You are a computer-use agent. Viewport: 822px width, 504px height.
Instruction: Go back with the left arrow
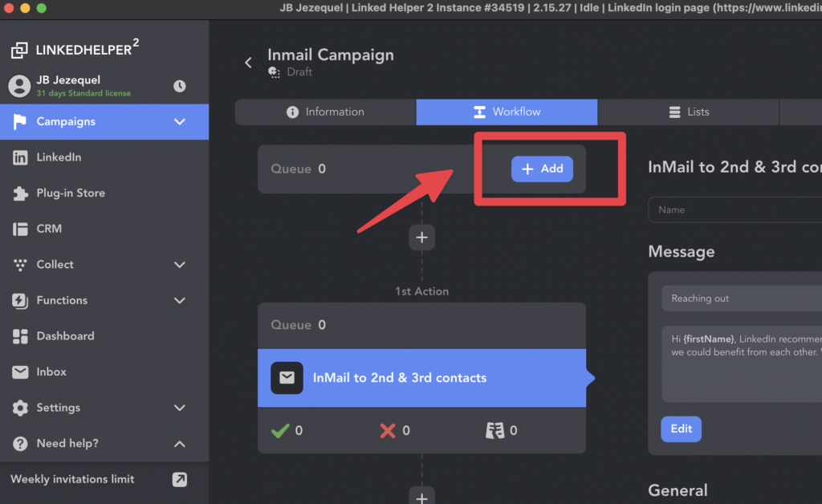[x=249, y=63]
